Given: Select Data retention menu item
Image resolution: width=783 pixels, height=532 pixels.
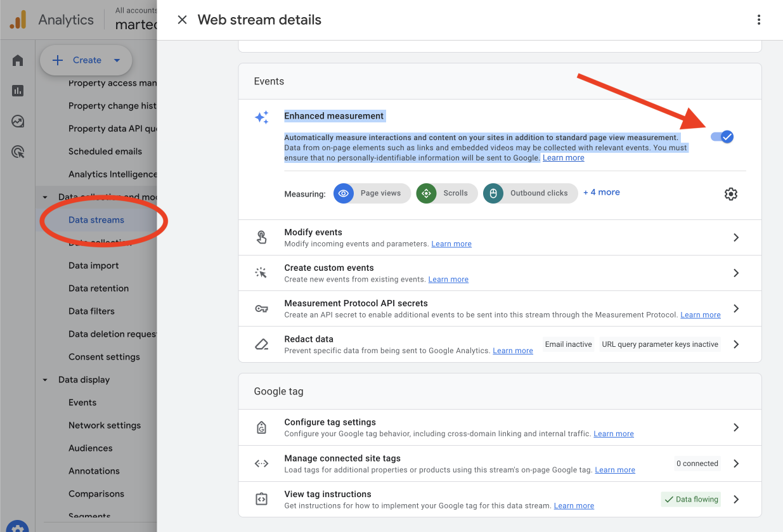Looking at the screenshot, I should click(x=98, y=289).
